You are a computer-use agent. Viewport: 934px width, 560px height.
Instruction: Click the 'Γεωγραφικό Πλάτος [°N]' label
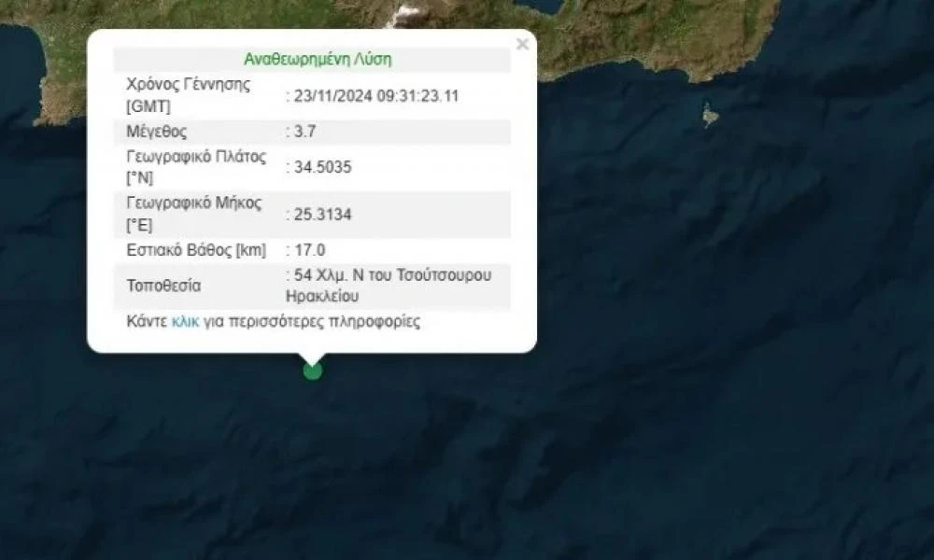196,167
